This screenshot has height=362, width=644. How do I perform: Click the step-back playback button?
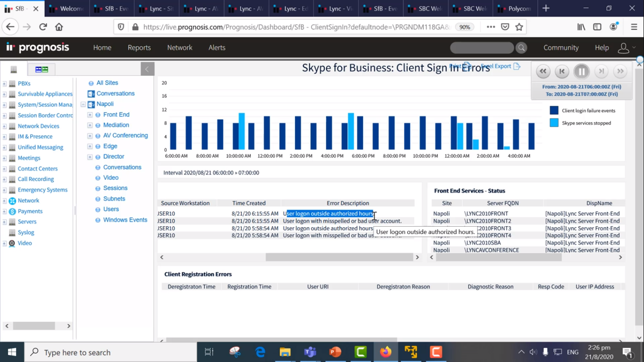point(562,71)
